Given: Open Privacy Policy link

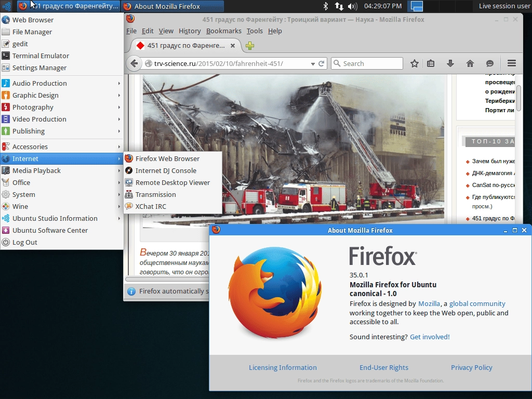Looking at the screenshot, I should coord(471,367).
